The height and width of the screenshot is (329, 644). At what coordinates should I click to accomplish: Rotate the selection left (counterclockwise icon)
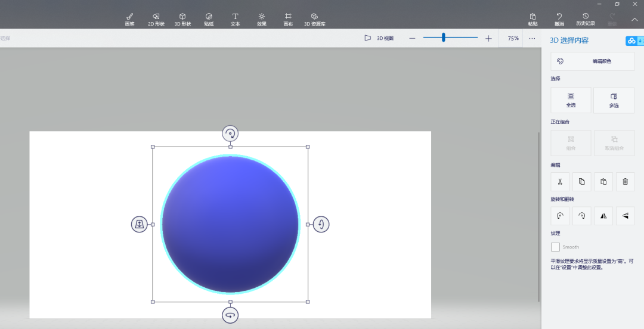pos(560,216)
